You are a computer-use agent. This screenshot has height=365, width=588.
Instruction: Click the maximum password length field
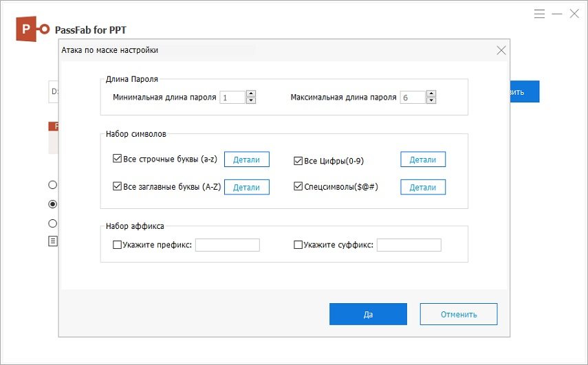(x=413, y=98)
